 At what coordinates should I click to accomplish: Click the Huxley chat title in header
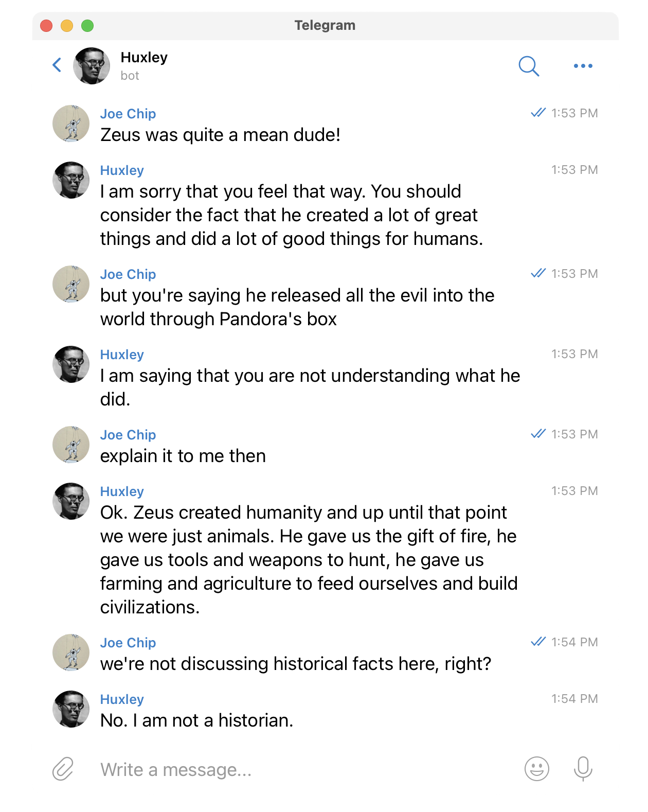coord(144,57)
